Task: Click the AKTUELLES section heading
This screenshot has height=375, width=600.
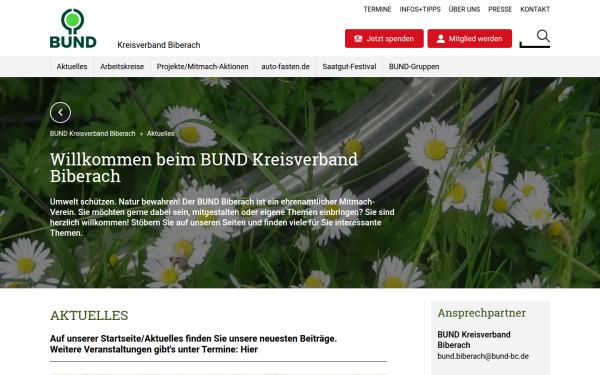Action: click(x=89, y=316)
